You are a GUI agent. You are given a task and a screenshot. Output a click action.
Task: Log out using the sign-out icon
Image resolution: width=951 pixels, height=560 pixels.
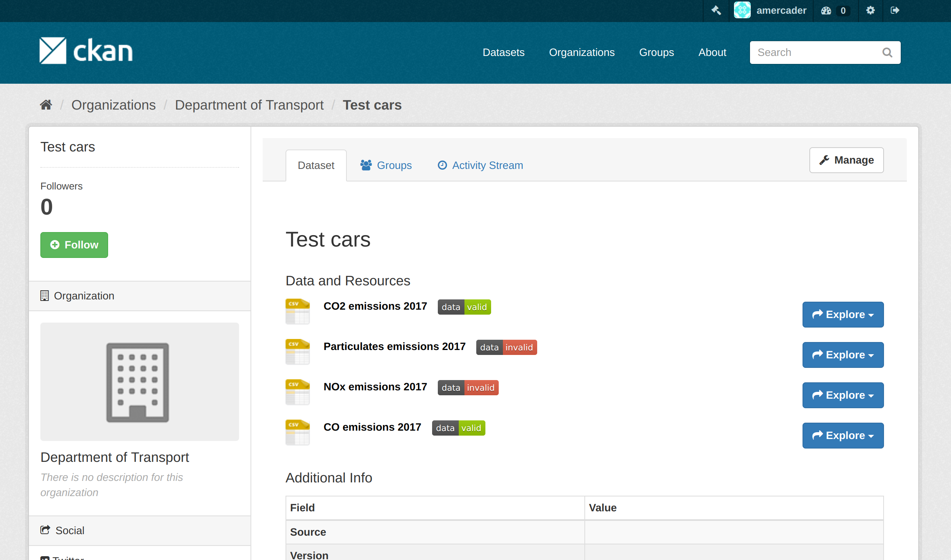click(895, 10)
